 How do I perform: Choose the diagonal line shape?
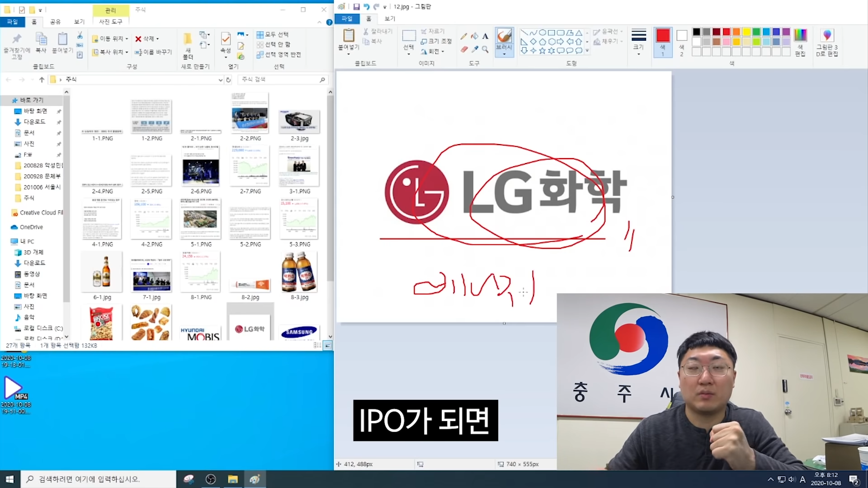(524, 33)
